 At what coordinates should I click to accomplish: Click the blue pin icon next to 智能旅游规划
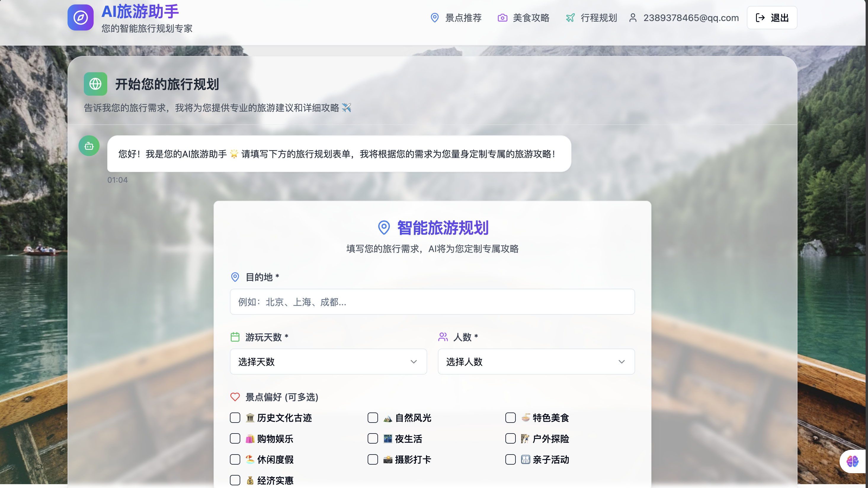tap(384, 228)
